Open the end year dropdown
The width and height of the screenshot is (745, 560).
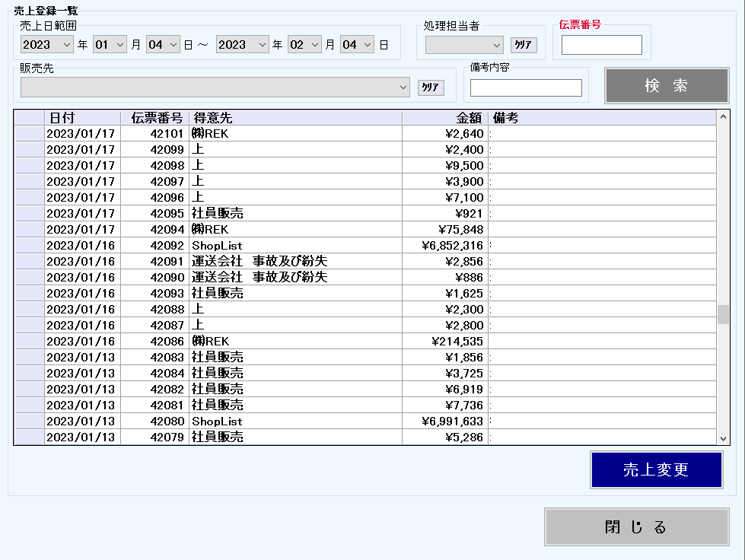click(242, 45)
